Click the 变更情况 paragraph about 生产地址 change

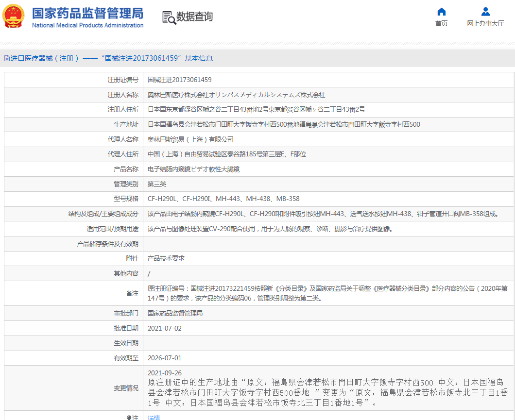click(328, 392)
